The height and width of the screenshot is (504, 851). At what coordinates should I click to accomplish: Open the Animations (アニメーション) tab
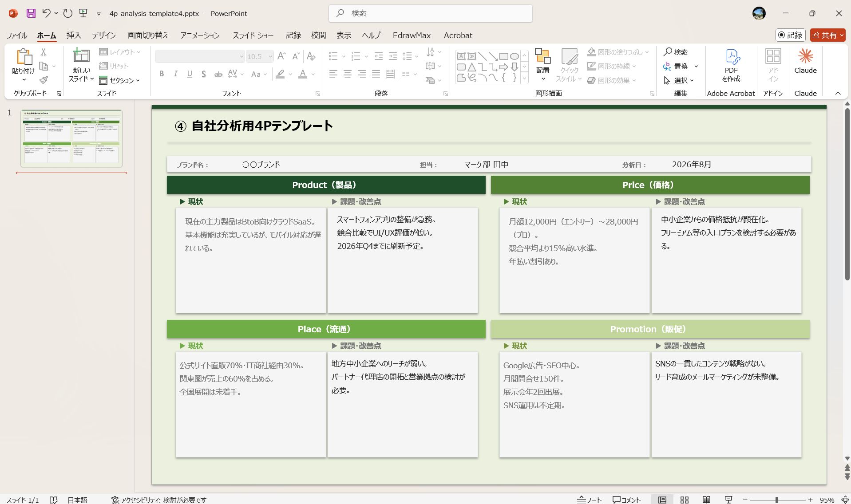pyautogui.click(x=200, y=35)
